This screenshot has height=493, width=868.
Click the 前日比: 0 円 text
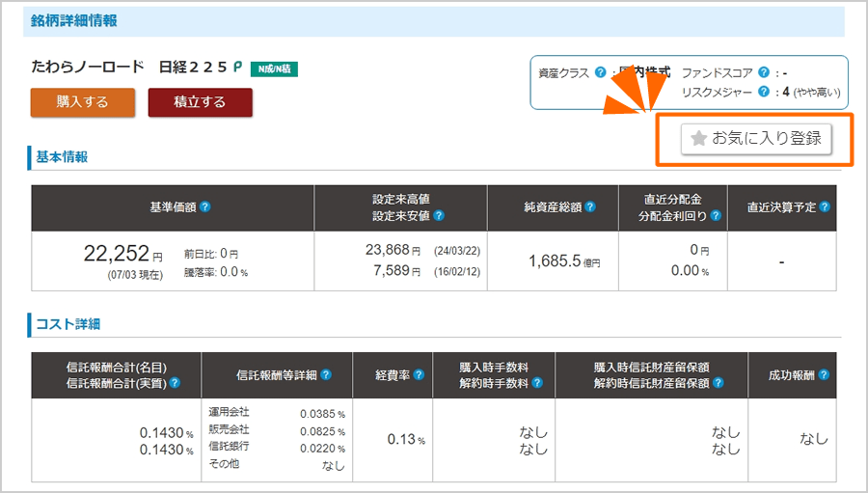[x=211, y=254]
